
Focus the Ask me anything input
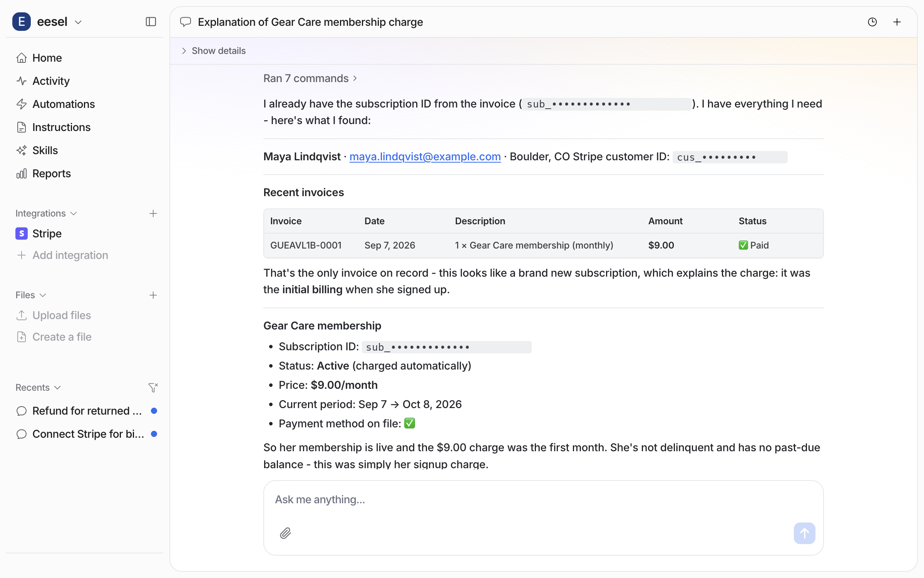click(543, 499)
